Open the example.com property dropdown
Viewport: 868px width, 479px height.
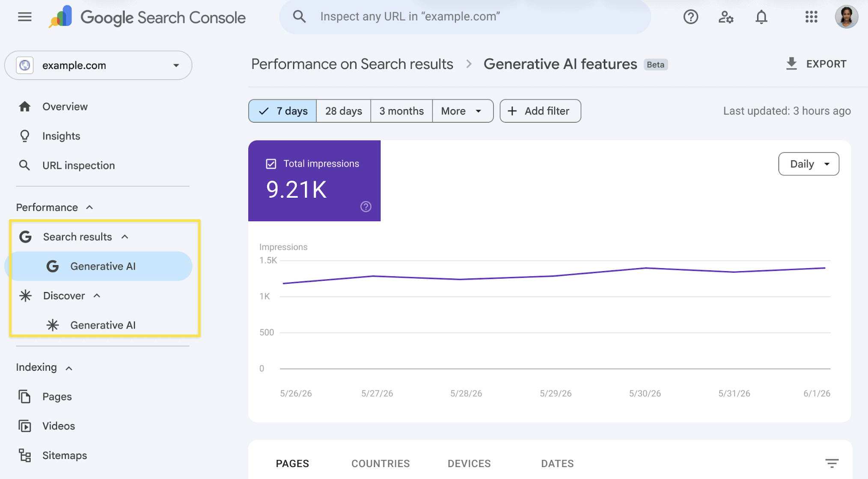(98, 65)
